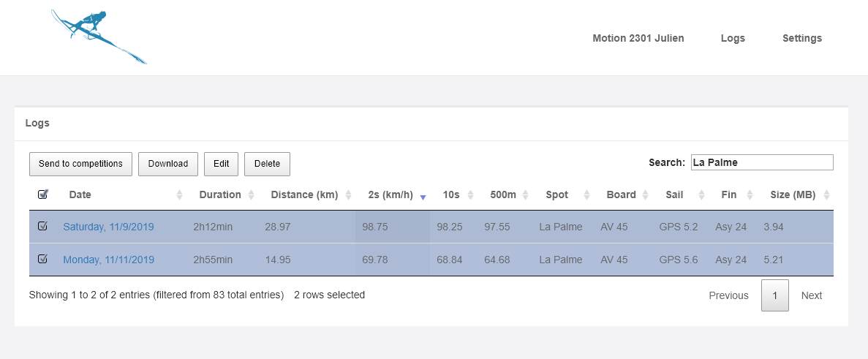The image size is (868, 359).
Task: Click sort arrow on 2s (km/h) column
Action: click(423, 196)
